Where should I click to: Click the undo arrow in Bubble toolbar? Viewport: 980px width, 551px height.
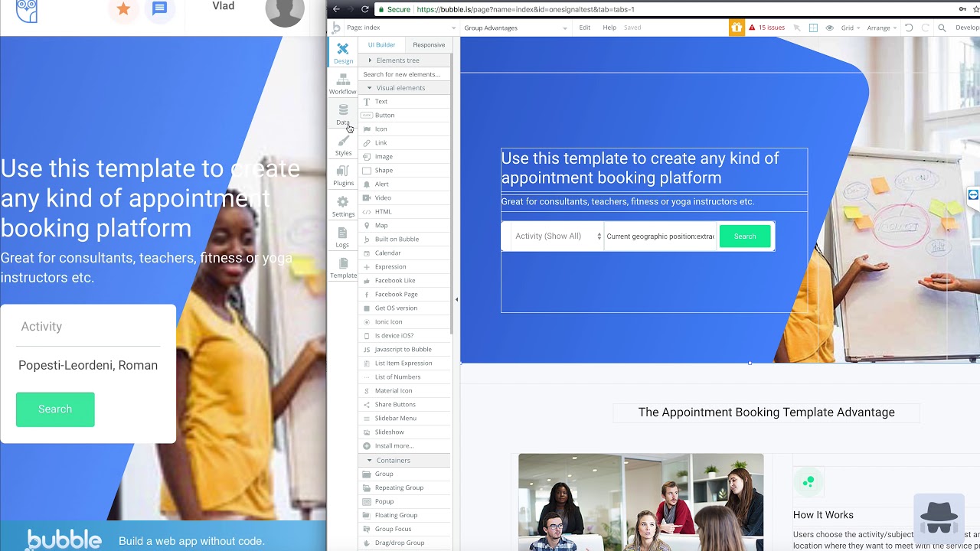(909, 28)
